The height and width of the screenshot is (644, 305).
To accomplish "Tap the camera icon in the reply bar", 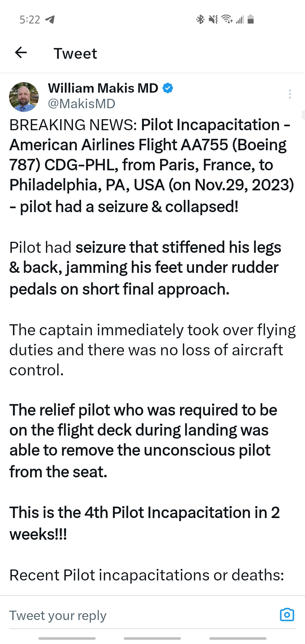I will point(287,615).
